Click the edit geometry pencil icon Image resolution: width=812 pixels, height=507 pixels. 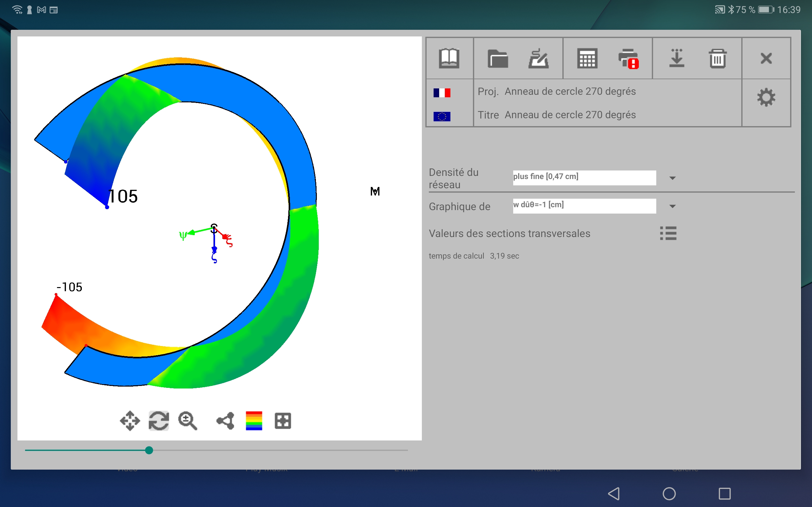538,59
